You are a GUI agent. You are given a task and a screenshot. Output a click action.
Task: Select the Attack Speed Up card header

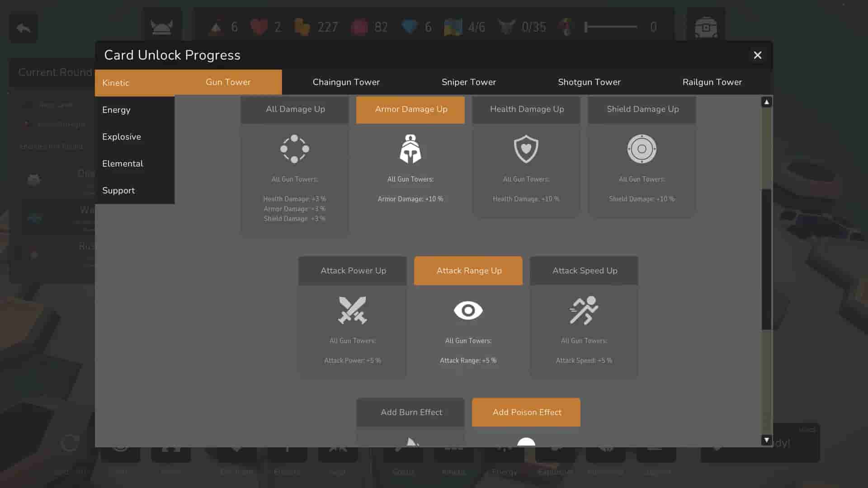point(584,271)
